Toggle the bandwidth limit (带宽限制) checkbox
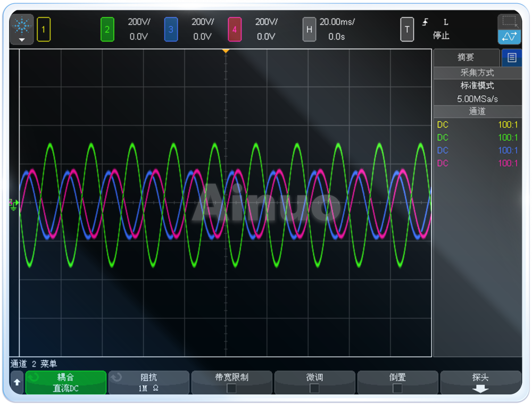Viewport: 532px width, 404px height. tap(231, 389)
